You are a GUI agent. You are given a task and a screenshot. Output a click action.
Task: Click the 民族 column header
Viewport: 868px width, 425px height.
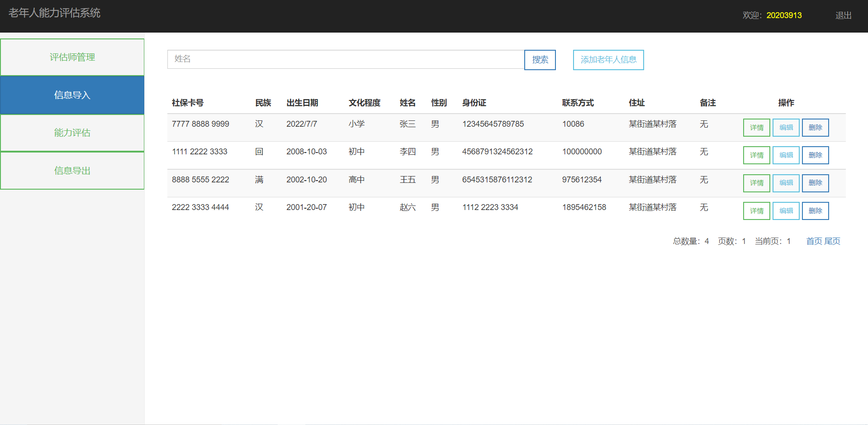[263, 103]
